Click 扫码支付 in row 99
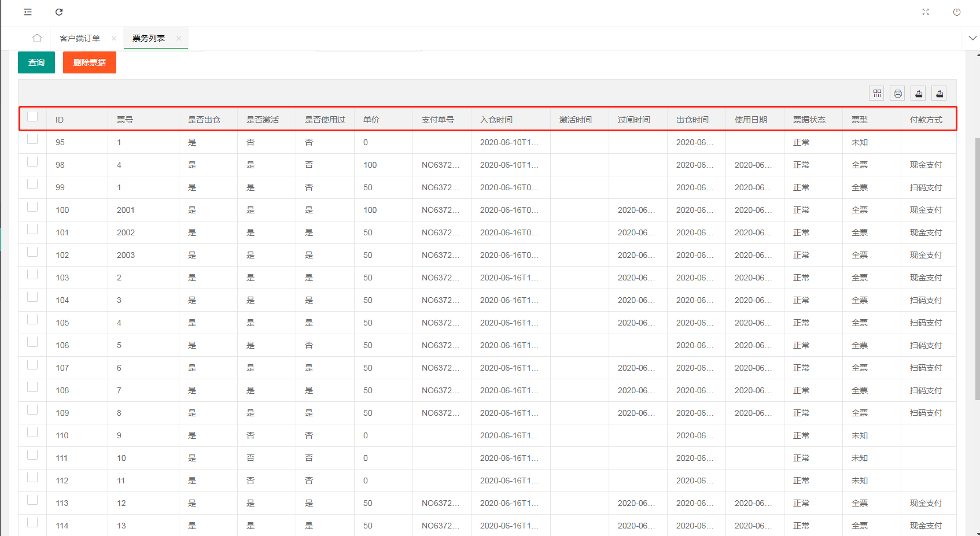 pos(926,187)
